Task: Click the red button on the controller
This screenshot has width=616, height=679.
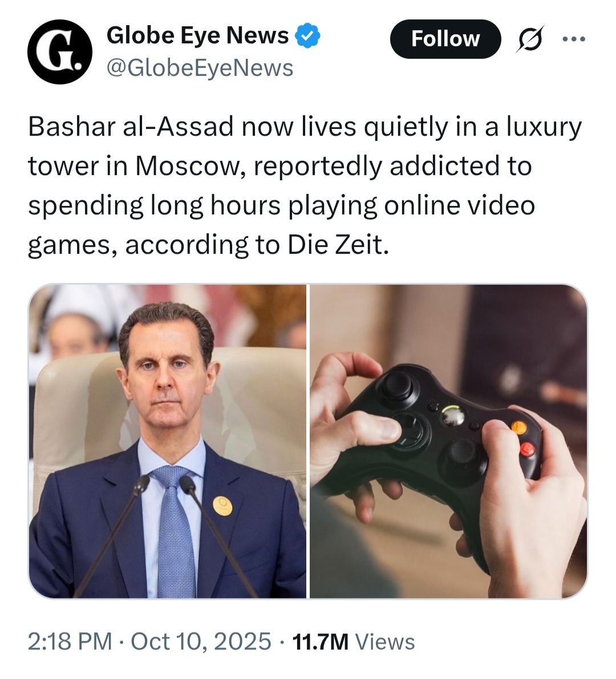Action: coord(527,449)
